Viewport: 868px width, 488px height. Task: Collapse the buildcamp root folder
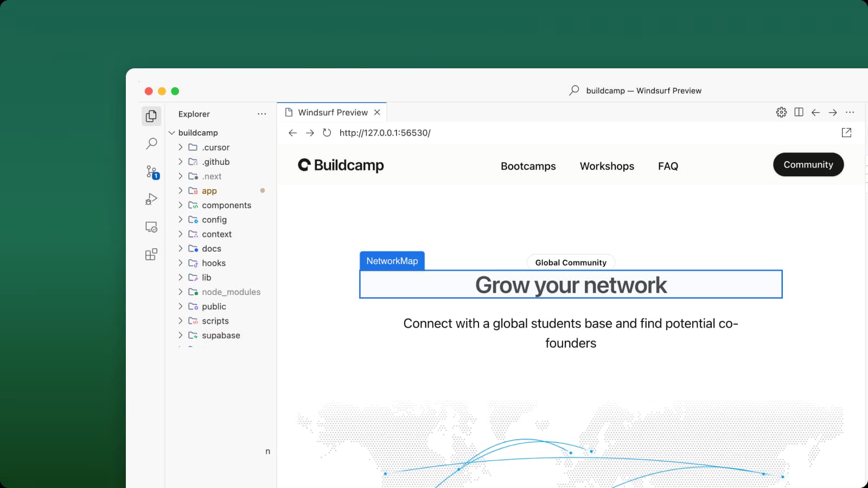point(171,133)
